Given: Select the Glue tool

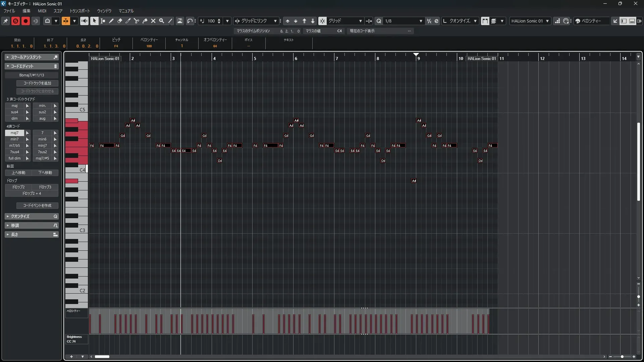Looking at the screenshot, I should [145, 21].
